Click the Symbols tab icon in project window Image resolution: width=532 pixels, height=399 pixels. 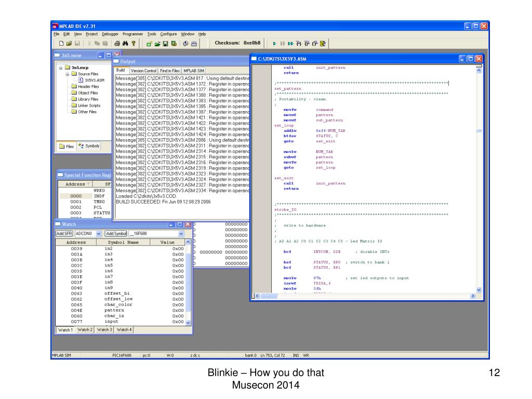pyautogui.click(x=81, y=146)
